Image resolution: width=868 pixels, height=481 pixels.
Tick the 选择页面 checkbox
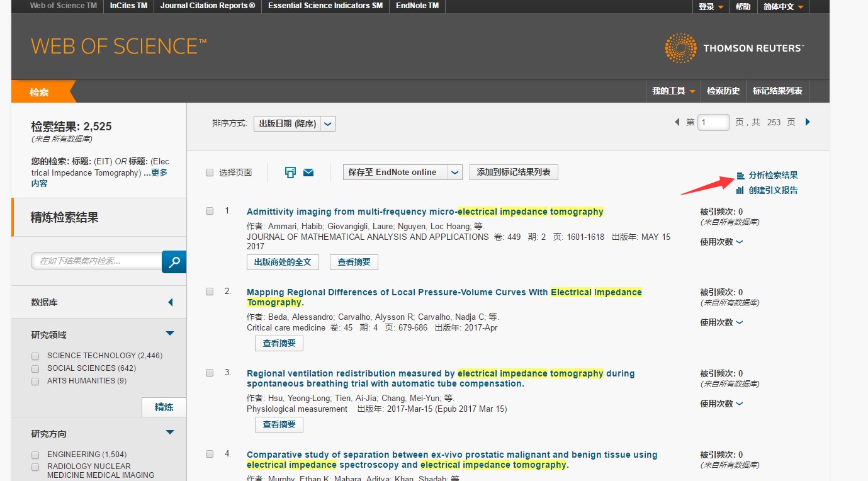210,173
